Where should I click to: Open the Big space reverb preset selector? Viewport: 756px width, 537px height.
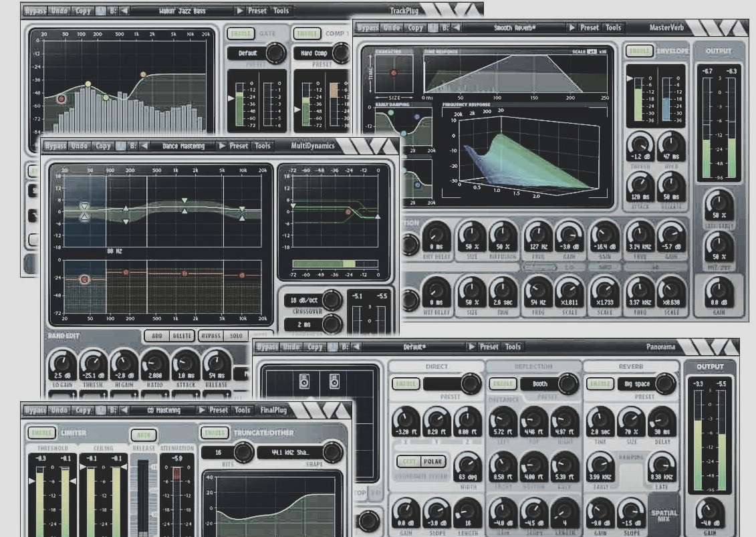point(638,384)
